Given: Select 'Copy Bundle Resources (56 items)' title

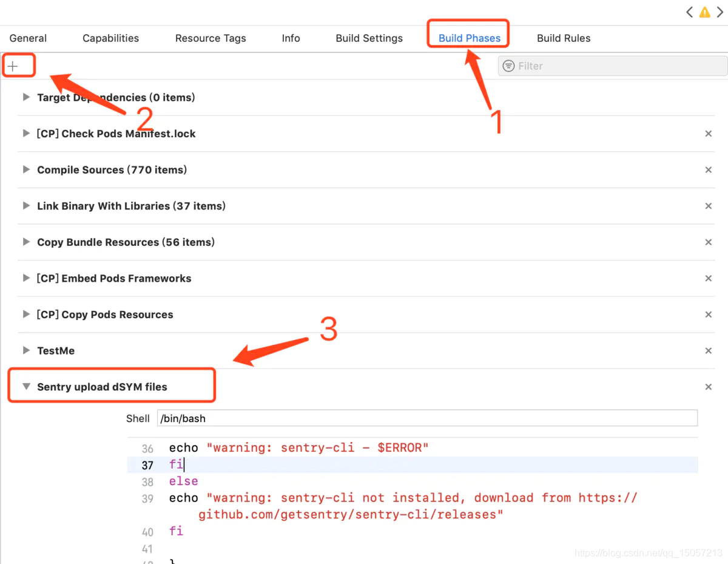Looking at the screenshot, I should point(126,242).
